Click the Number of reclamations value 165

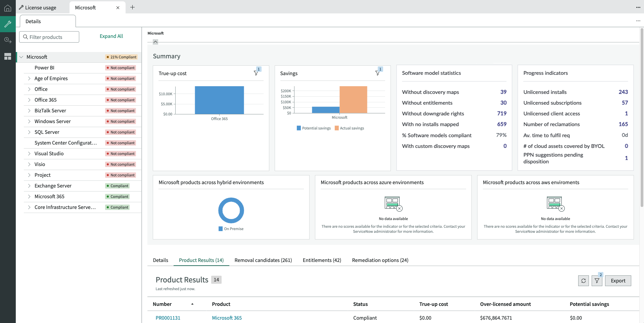623,124
